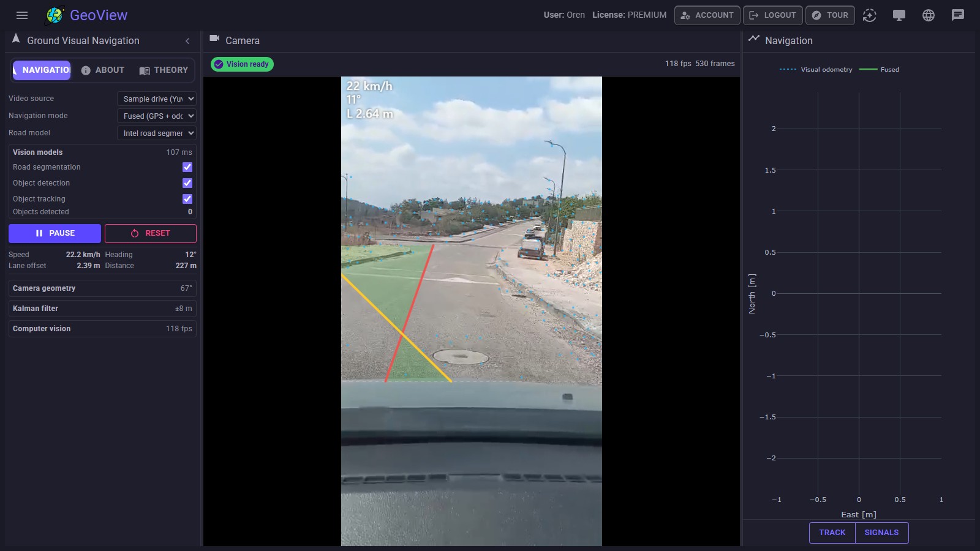This screenshot has width=980, height=551.
Task: Open the Video source dropdown
Action: click(x=156, y=99)
